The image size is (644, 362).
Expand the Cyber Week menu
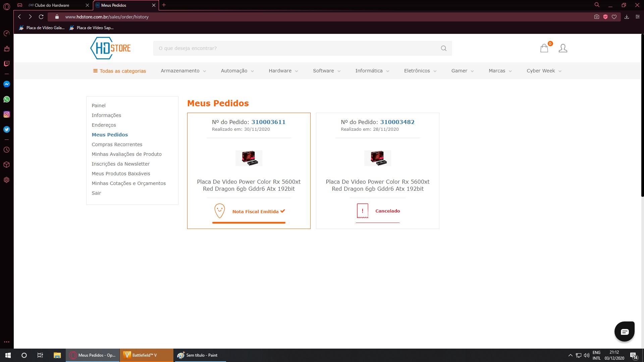544,71
